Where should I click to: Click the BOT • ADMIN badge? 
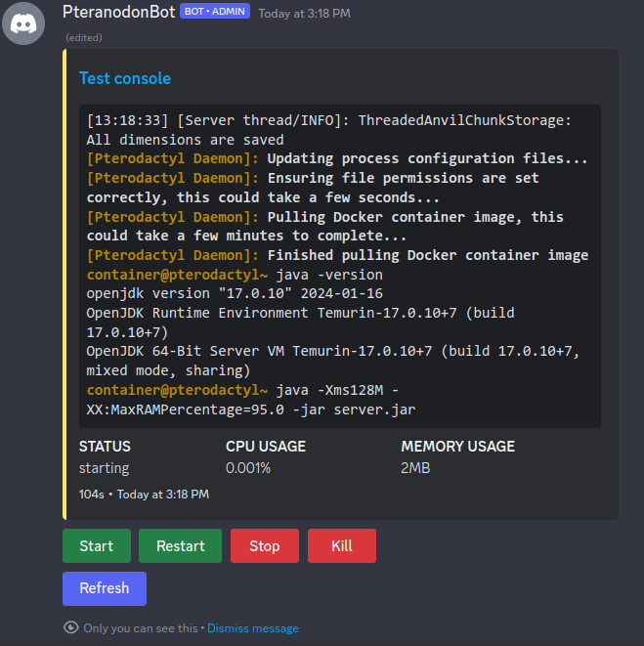click(215, 12)
